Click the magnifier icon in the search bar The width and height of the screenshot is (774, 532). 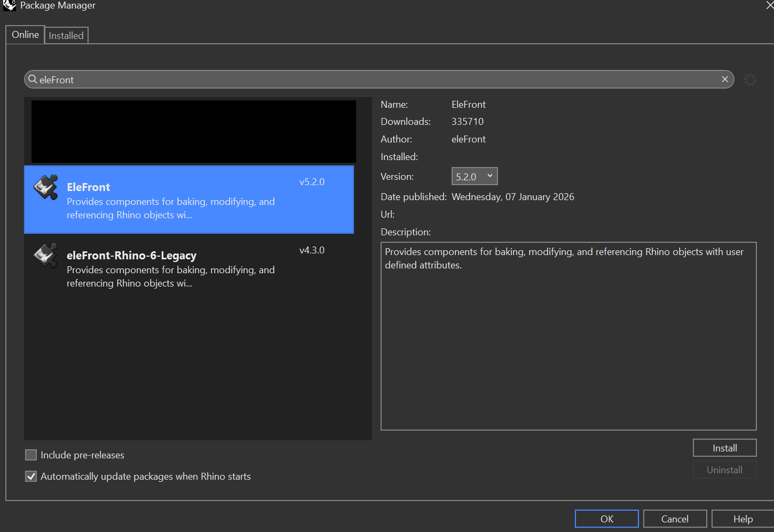pyautogui.click(x=33, y=79)
